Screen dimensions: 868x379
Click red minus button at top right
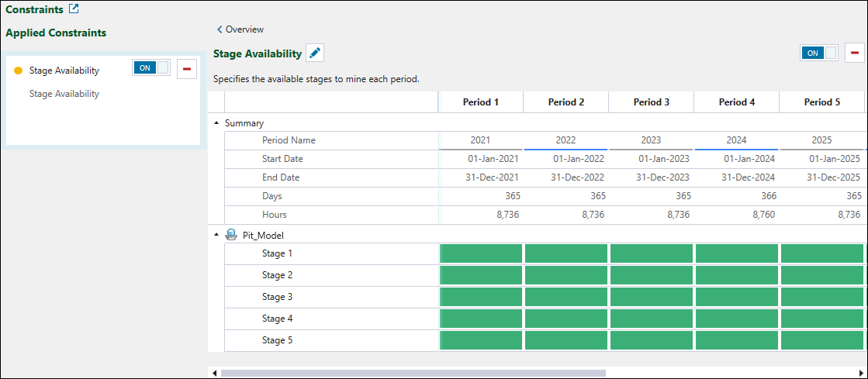pyautogui.click(x=855, y=53)
